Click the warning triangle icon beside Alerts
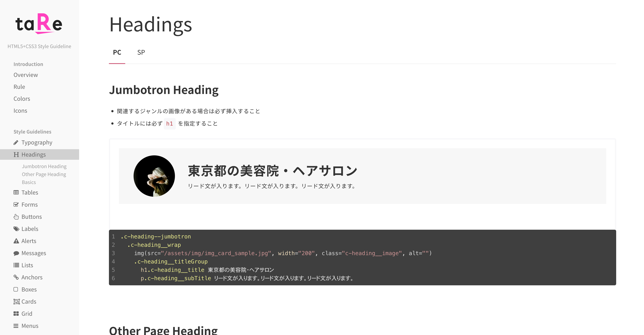 click(16, 241)
